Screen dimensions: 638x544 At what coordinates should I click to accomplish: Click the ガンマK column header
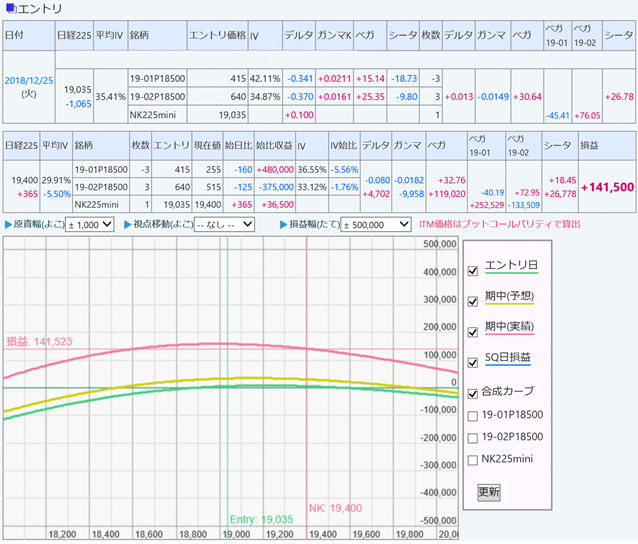click(334, 35)
